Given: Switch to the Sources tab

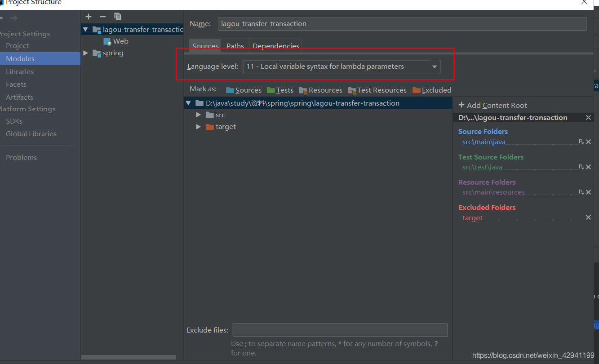Looking at the screenshot, I should coord(205,46).
